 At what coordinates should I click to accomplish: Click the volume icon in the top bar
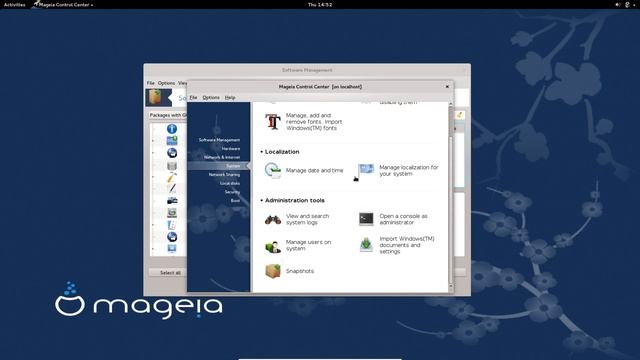(618, 4)
